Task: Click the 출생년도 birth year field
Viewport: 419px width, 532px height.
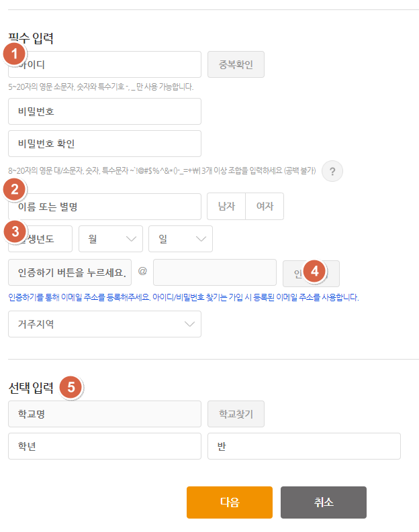Action: (40, 239)
